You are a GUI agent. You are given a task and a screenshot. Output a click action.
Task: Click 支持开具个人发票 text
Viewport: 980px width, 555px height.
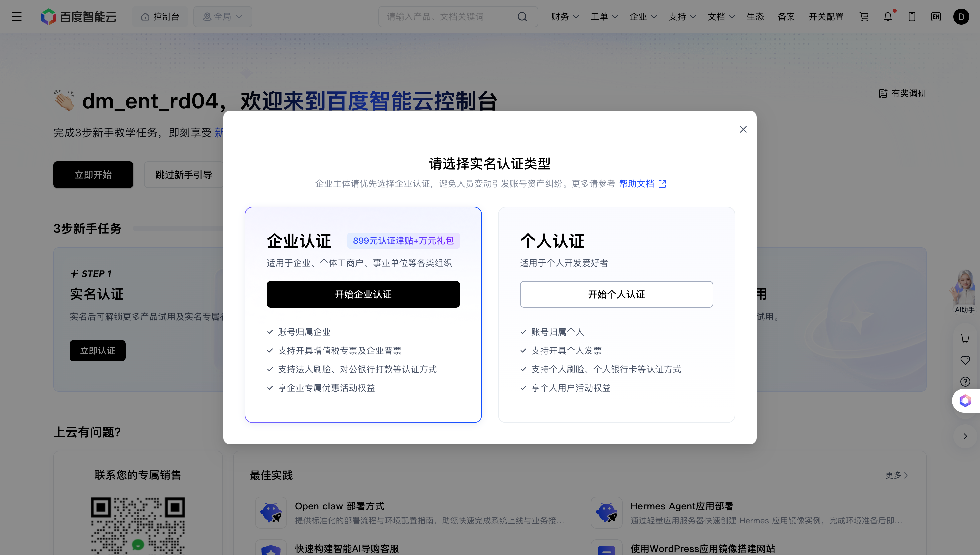click(x=566, y=351)
